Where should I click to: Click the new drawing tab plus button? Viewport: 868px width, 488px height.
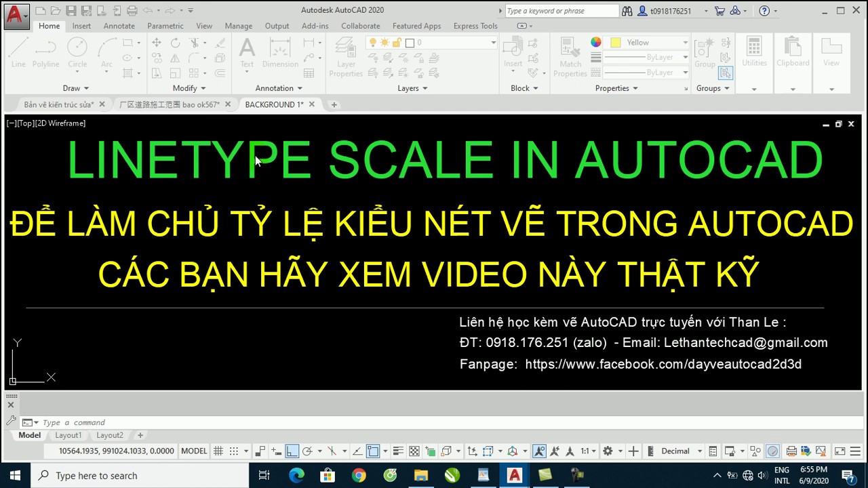coord(334,104)
